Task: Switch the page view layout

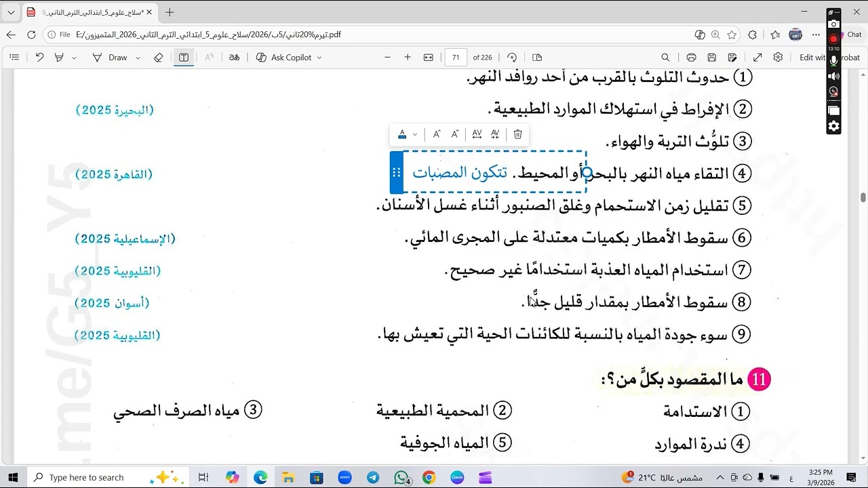Action: (x=537, y=58)
